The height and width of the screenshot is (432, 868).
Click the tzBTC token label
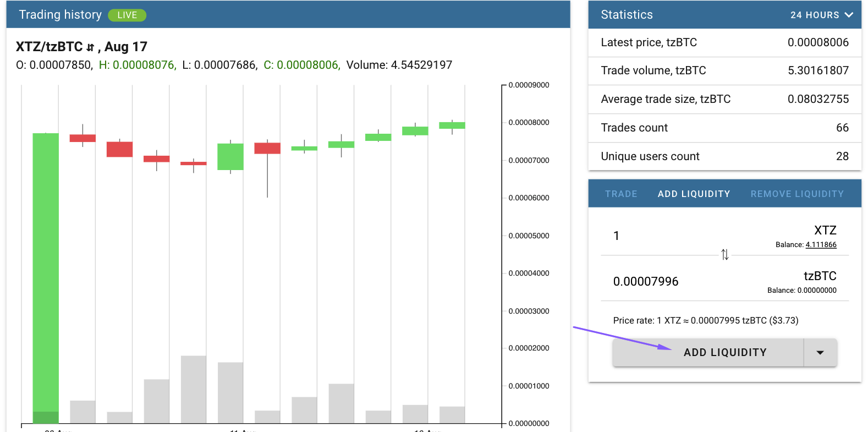pos(820,276)
